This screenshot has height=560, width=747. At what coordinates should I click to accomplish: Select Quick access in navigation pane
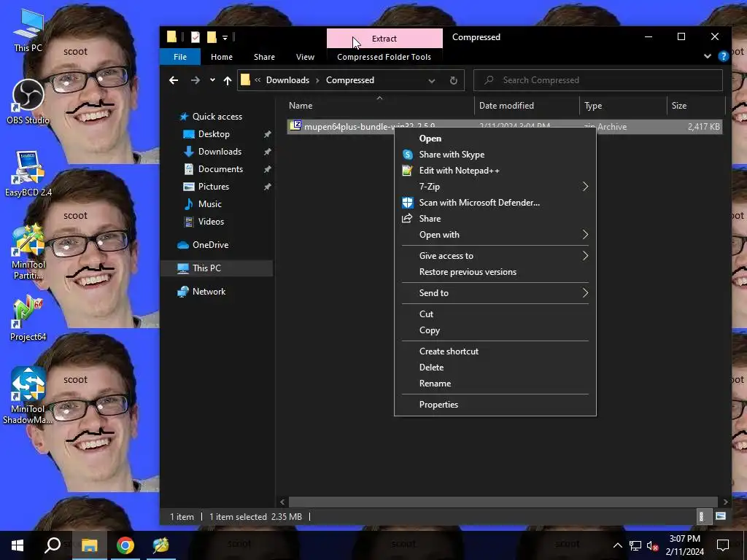tap(217, 117)
